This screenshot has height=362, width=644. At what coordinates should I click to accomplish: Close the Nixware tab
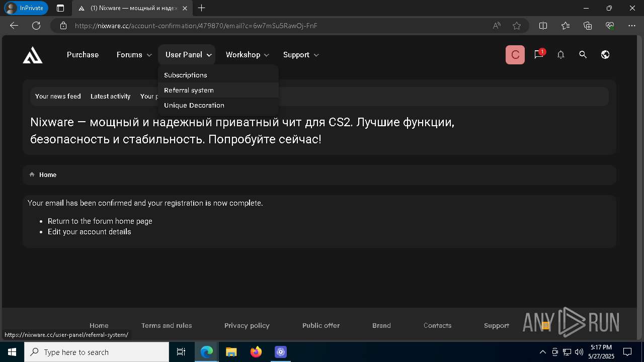pos(185,8)
